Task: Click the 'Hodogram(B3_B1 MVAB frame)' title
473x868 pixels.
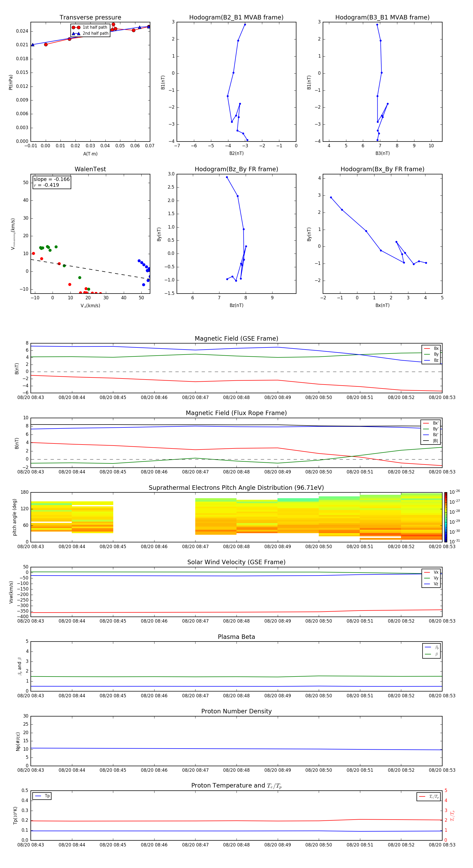Action: 382,18
